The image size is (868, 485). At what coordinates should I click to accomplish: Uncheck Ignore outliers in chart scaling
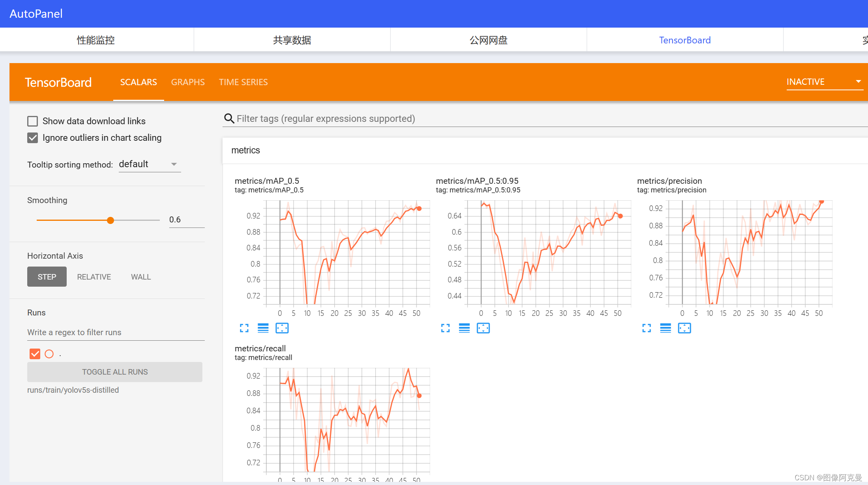(x=33, y=138)
